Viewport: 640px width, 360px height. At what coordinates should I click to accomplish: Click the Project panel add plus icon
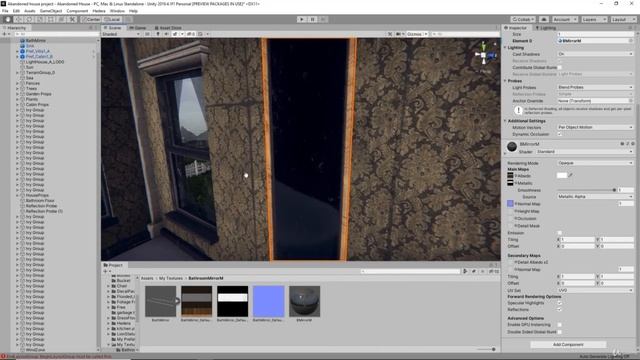pos(105,271)
